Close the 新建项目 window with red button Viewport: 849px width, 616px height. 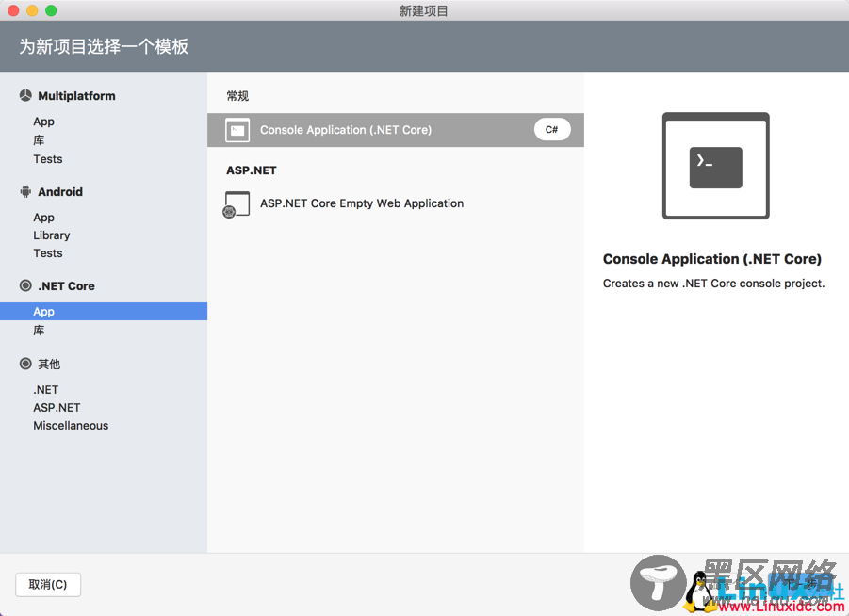(x=13, y=10)
